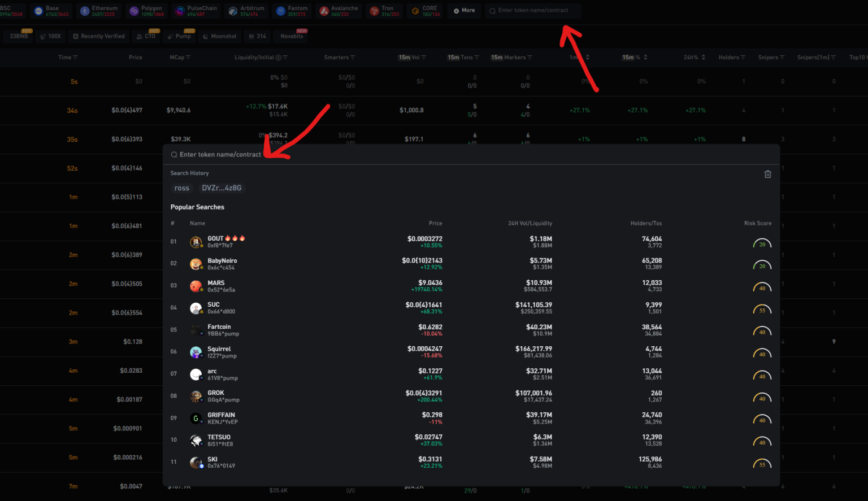
Task: Toggle the Moonshot filter chip
Action: (219, 36)
